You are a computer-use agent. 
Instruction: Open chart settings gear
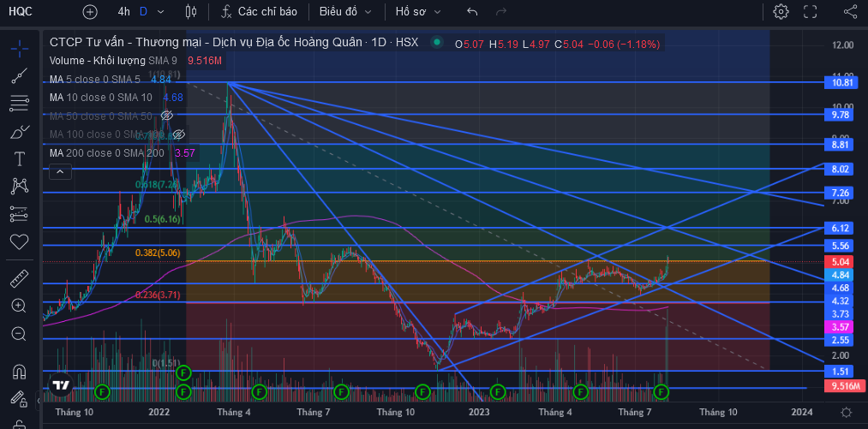click(781, 11)
